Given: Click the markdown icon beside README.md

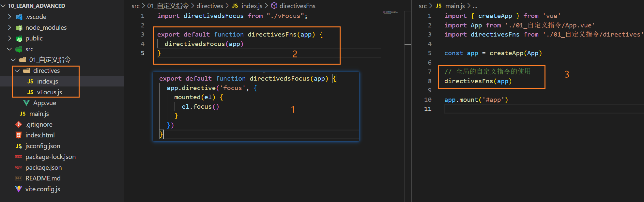Looking at the screenshot, I should click(19, 179).
